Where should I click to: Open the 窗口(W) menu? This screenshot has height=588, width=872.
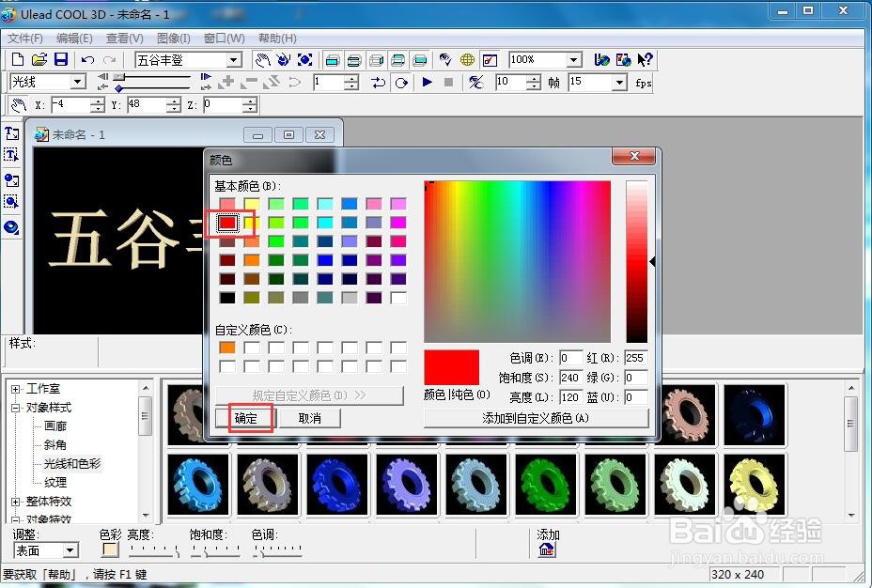tap(225, 38)
